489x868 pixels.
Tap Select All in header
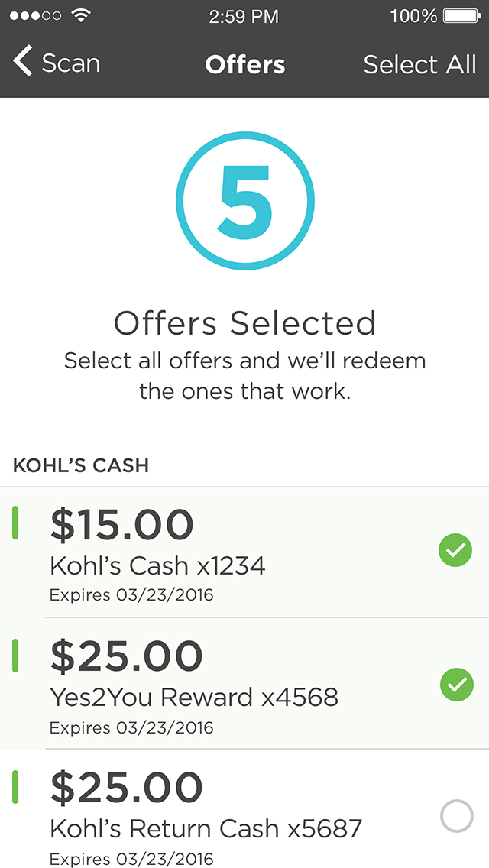(x=419, y=65)
